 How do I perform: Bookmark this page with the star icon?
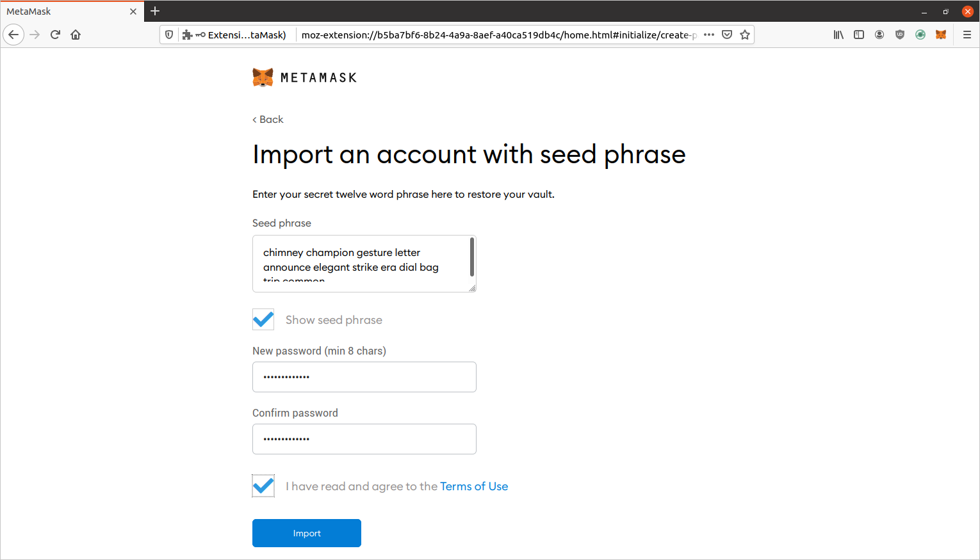click(745, 35)
